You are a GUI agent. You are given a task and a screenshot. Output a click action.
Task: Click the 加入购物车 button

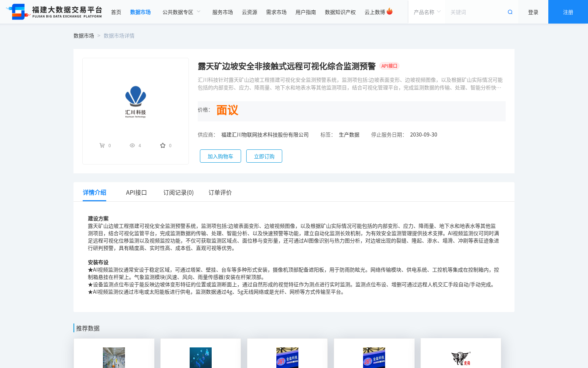point(220,156)
